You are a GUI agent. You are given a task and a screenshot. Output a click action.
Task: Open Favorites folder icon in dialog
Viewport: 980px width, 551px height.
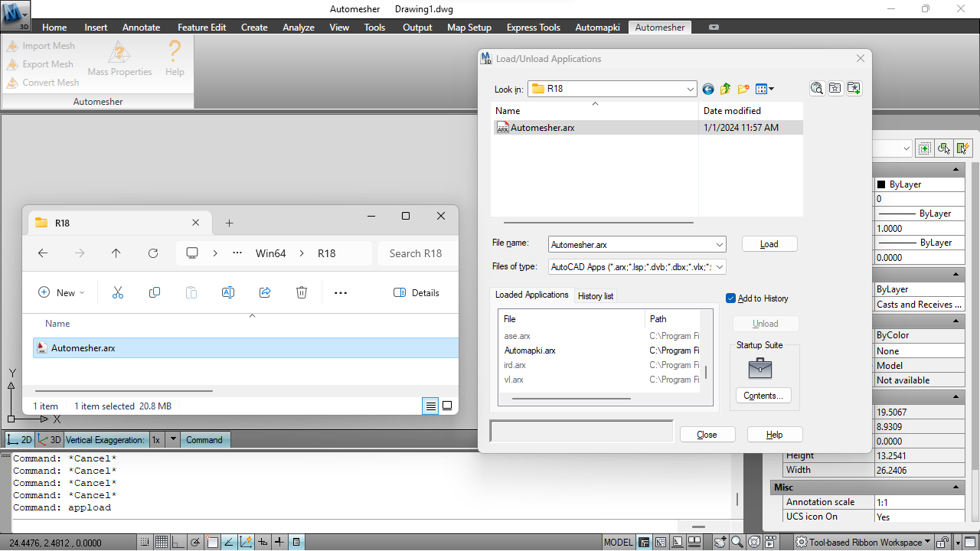[x=835, y=89]
